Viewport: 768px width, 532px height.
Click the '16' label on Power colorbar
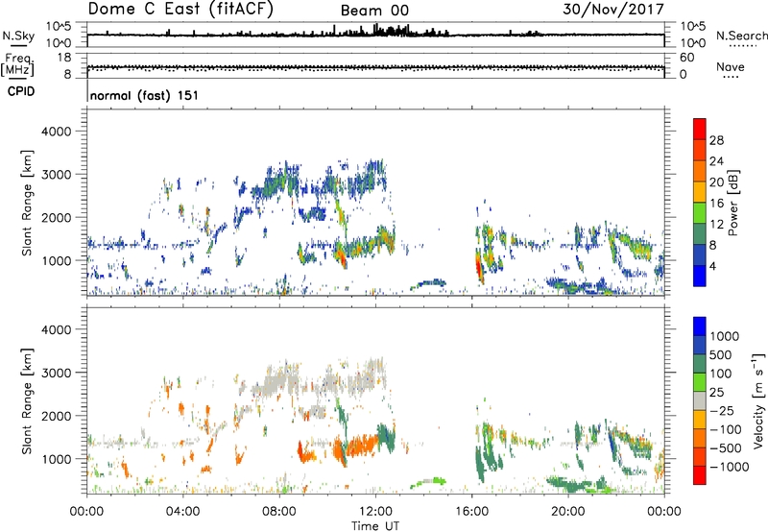coord(716,204)
